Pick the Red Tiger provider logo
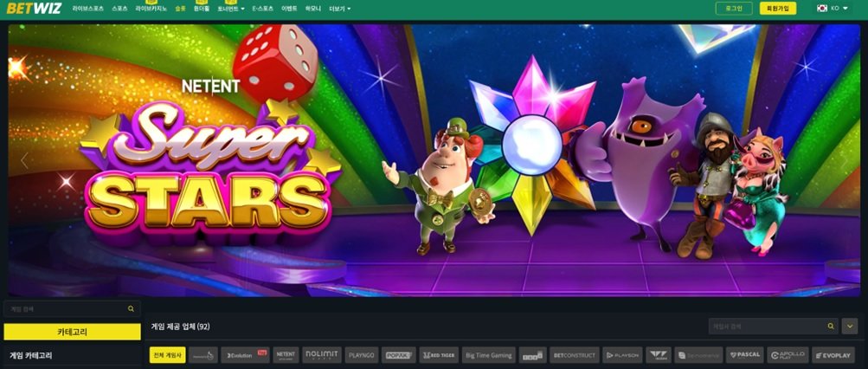868x369 pixels. tap(439, 355)
